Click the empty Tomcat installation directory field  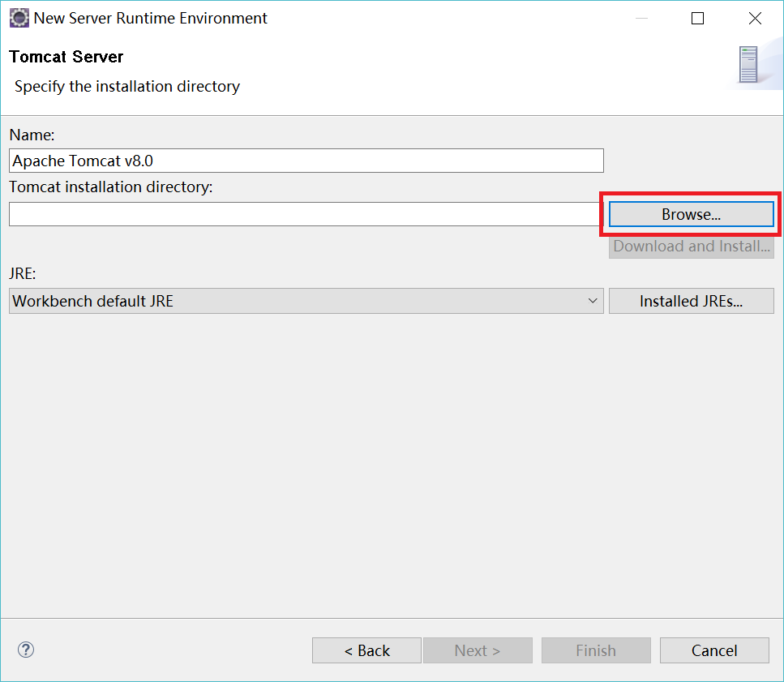[x=304, y=214]
